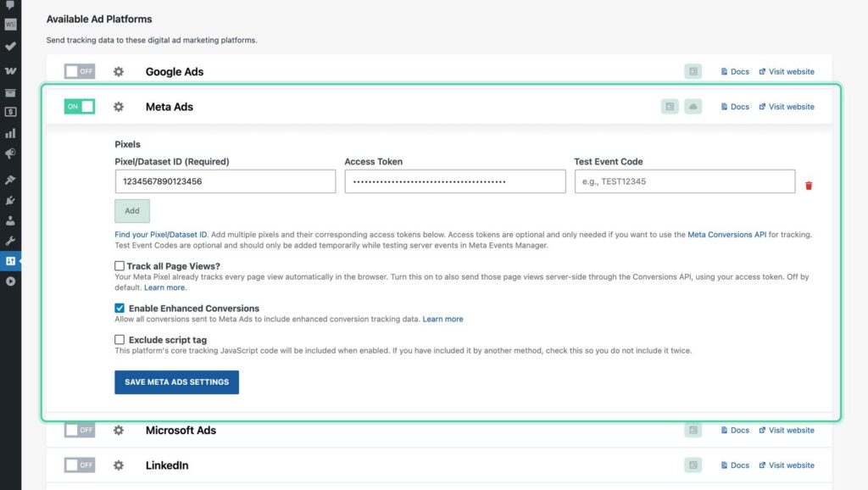Open the archive box icon in sidebar
The width and height of the screenshot is (868, 490).
10,92
